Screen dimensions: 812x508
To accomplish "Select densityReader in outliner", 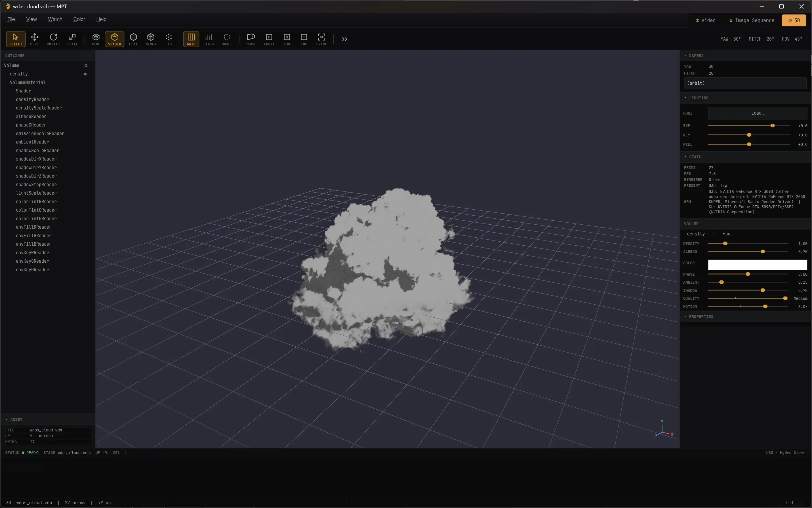I will tap(32, 100).
